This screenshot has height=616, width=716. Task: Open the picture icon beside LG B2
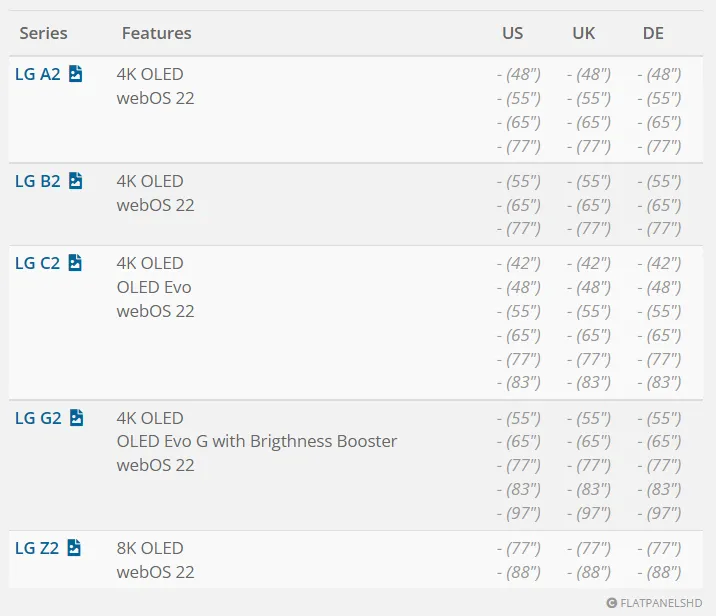point(76,181)
